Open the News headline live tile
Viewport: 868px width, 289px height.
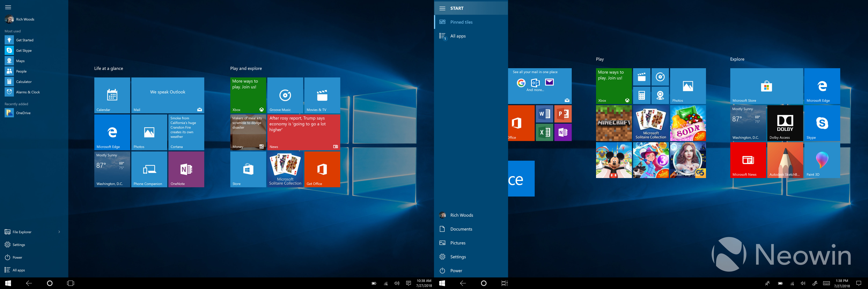tap(303, 132)
